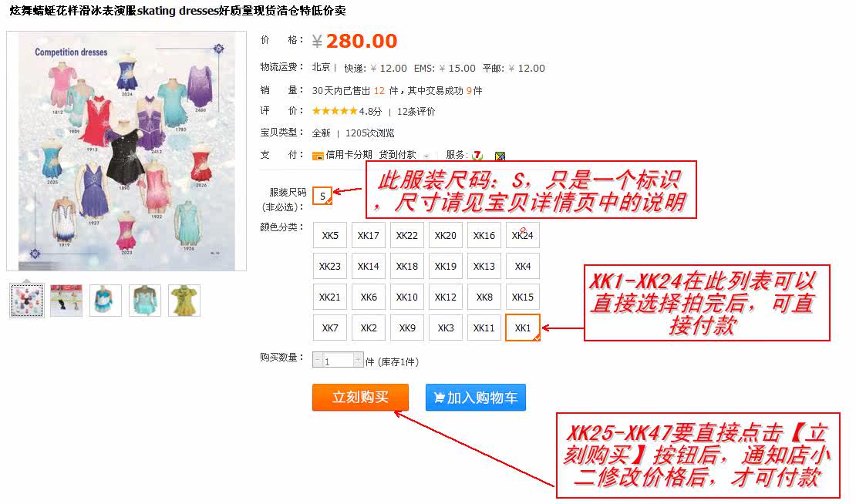Click the 立刻购买 buy now button
The image size is (856, 504).
click(360, 397)
